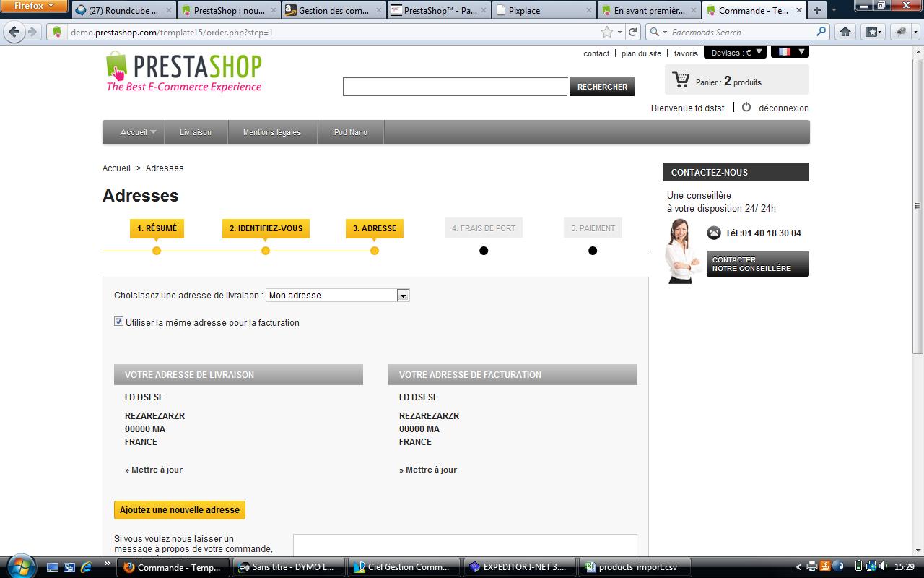Image resolution: width=924 pixels, height=578 pixels.
Task: Open the Firefox menu button
Action: click(34, 6)
